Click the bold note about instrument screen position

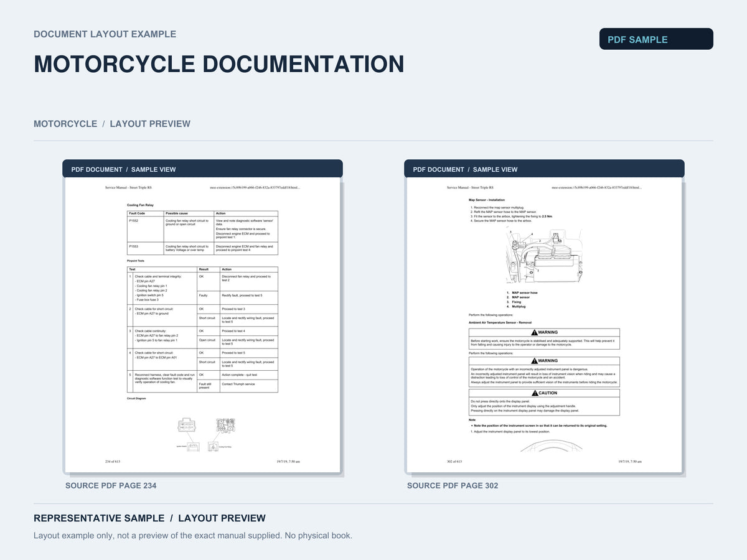(539, 426)
